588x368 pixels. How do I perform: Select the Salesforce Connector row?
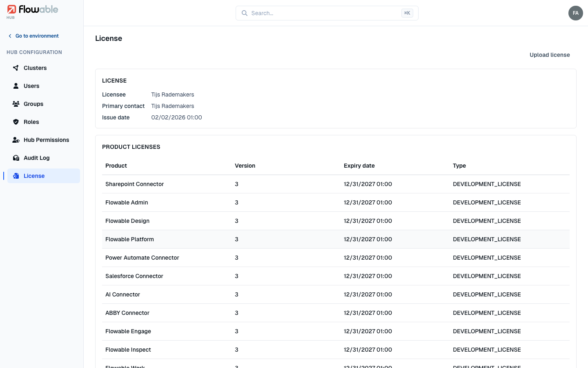tap(336, 276)
